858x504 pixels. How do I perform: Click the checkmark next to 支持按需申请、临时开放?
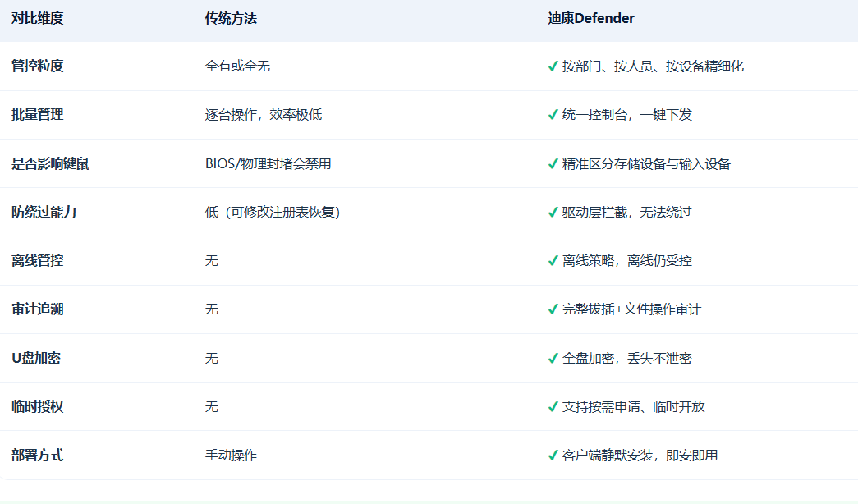coord(553,407)
